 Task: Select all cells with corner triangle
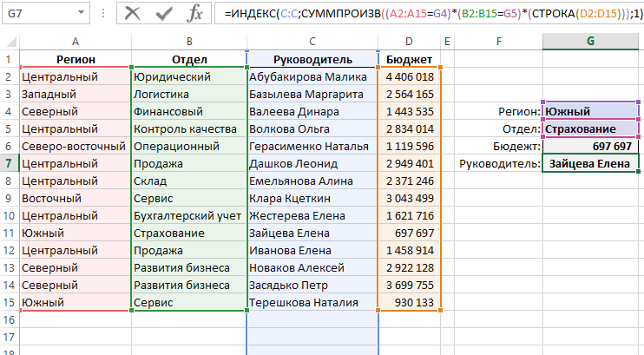10,42
